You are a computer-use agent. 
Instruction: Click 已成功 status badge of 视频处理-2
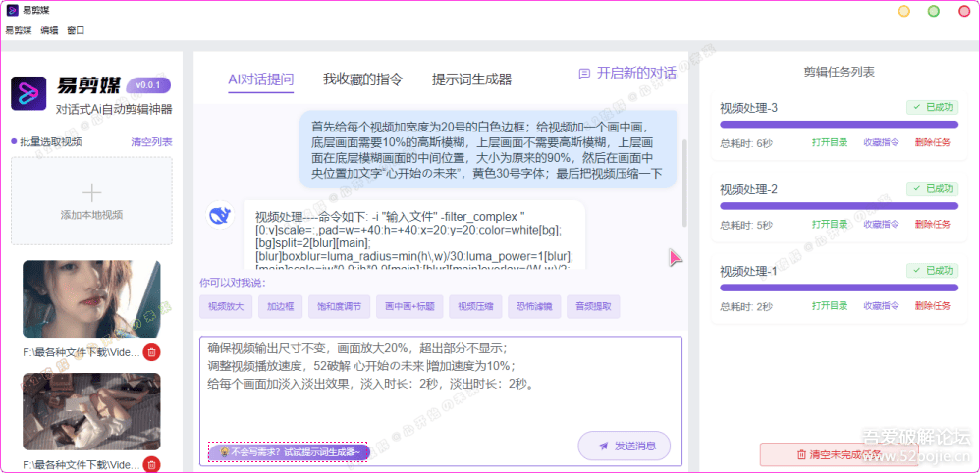[x=933, y=188]
